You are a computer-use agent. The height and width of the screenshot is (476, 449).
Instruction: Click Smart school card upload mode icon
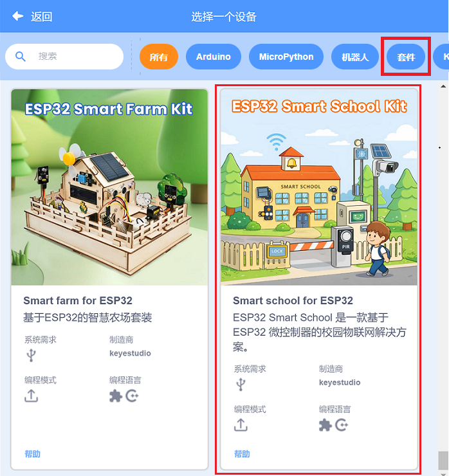(x=241, y=425)
